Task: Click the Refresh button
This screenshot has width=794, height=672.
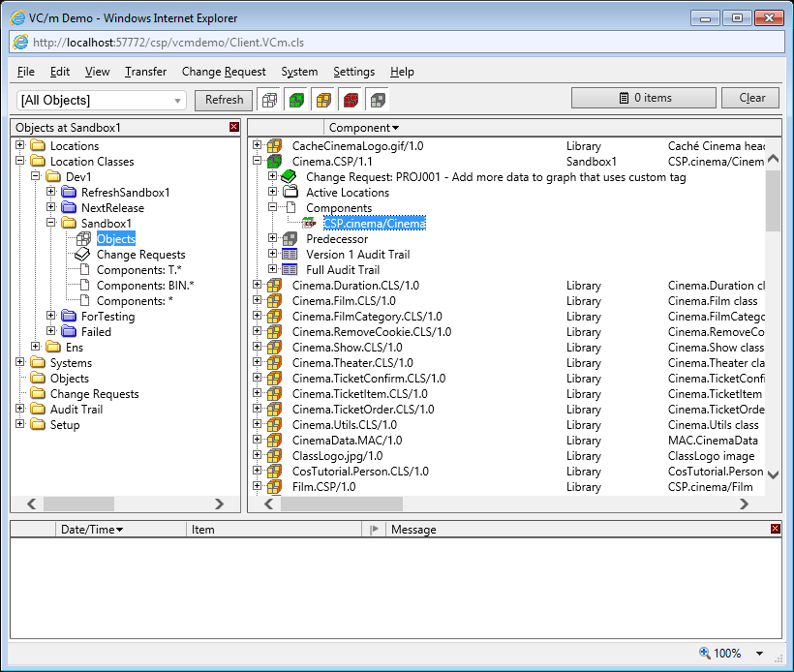Action: [x=224, y=100]
